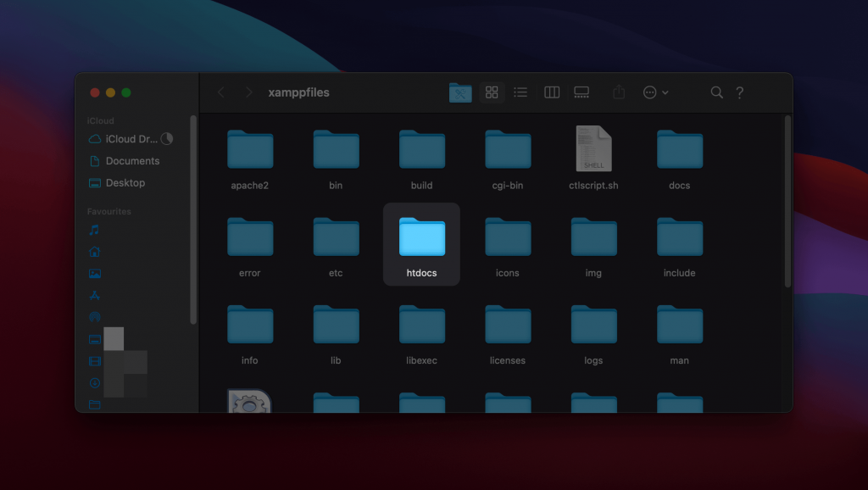Open the highlighted htdocs folder
The image size is (868, 490).
click(422, 237)
